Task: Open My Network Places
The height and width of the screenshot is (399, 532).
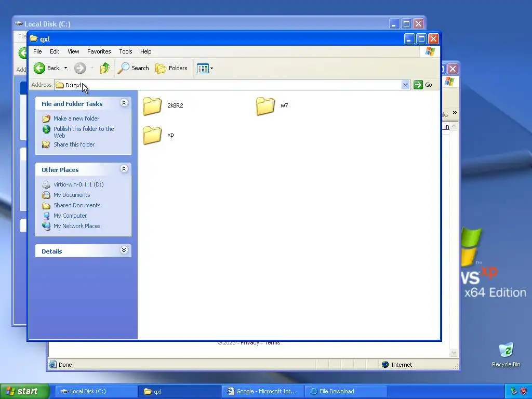Action: coord(77,226)
